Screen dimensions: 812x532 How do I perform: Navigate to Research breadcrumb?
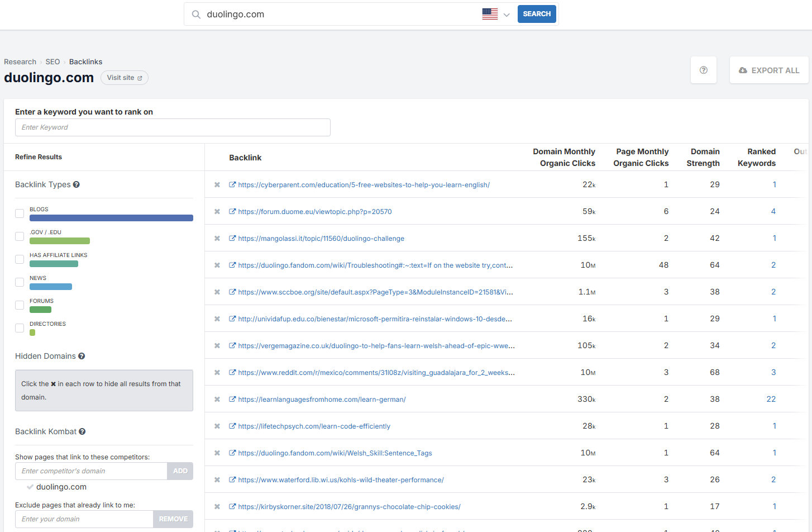pos(20,62)
